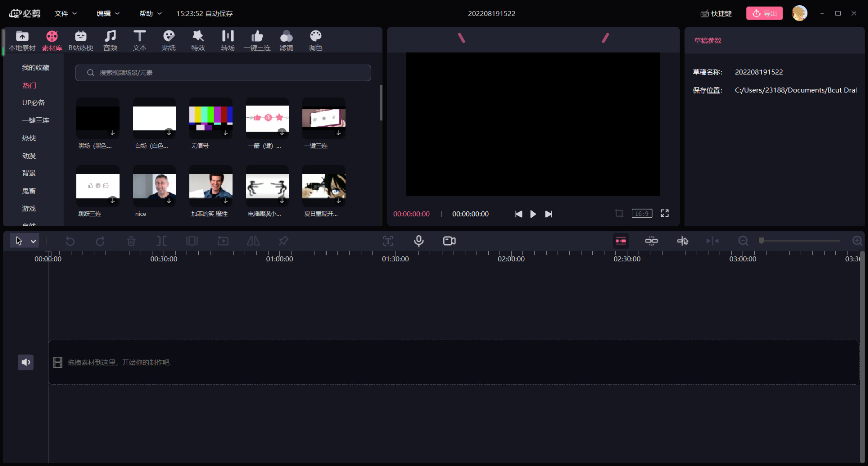
Task: Select the 动漫 category
Action: 29,156
